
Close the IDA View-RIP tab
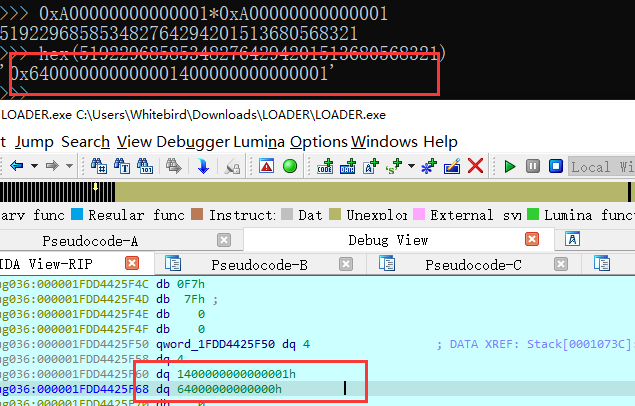[132, 263]
